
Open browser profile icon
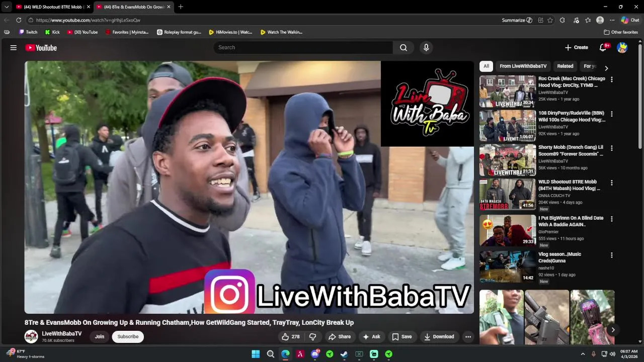pyautogui.click(x=600, y=20)
